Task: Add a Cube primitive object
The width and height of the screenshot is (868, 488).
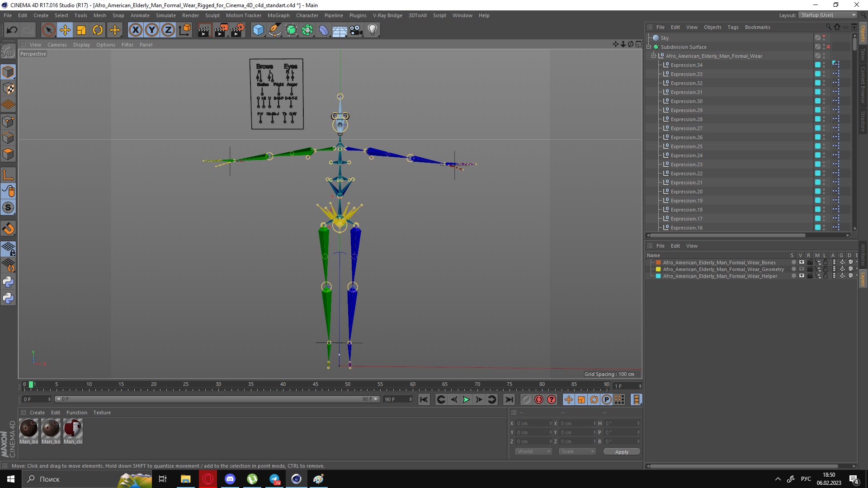Action: coord(258,30)
